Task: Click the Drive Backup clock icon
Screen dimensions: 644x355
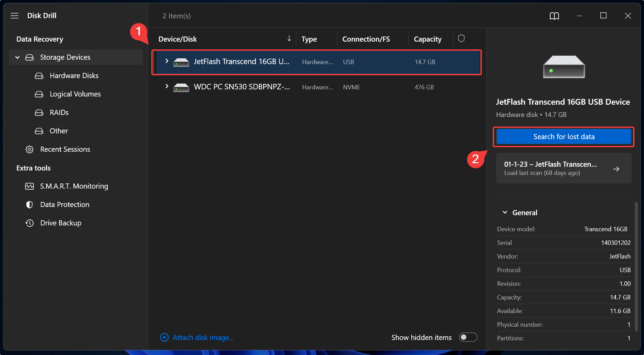Action: point(30,223)
